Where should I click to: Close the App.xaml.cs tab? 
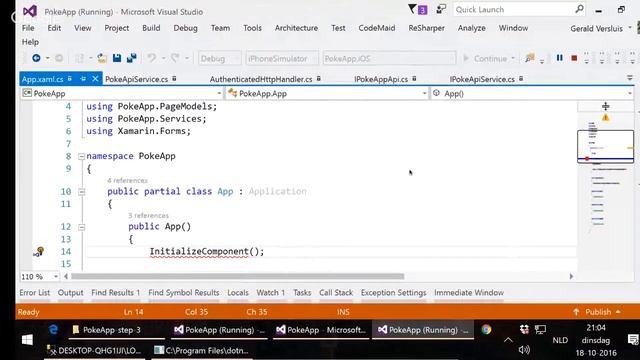pyautogui.click(x=95, y=79)
